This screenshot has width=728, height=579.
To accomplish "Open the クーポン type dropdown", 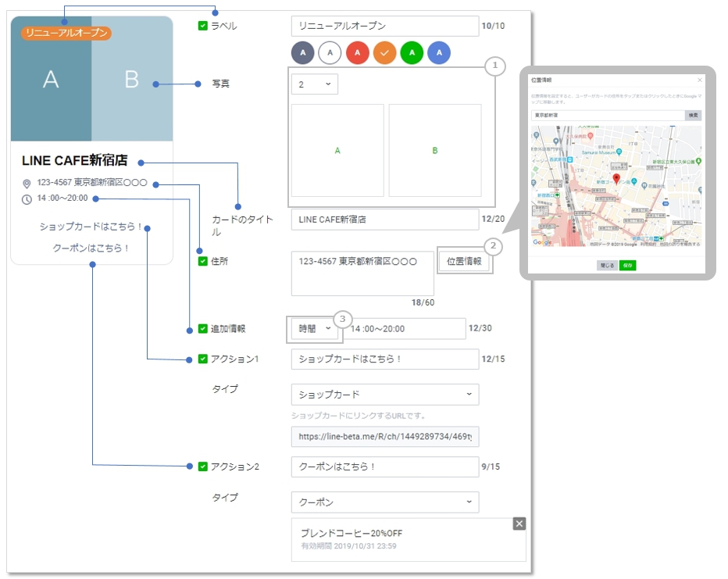I will point(384,502).
